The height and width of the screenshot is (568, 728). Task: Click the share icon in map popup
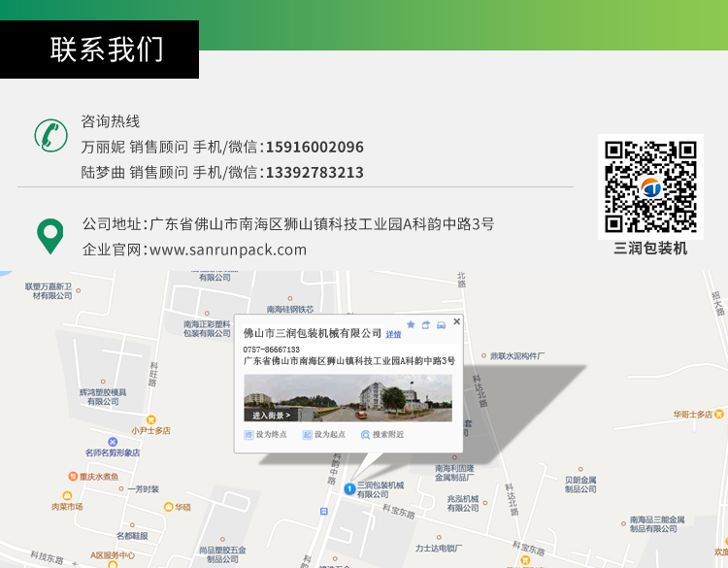click(x=425, y=324)
